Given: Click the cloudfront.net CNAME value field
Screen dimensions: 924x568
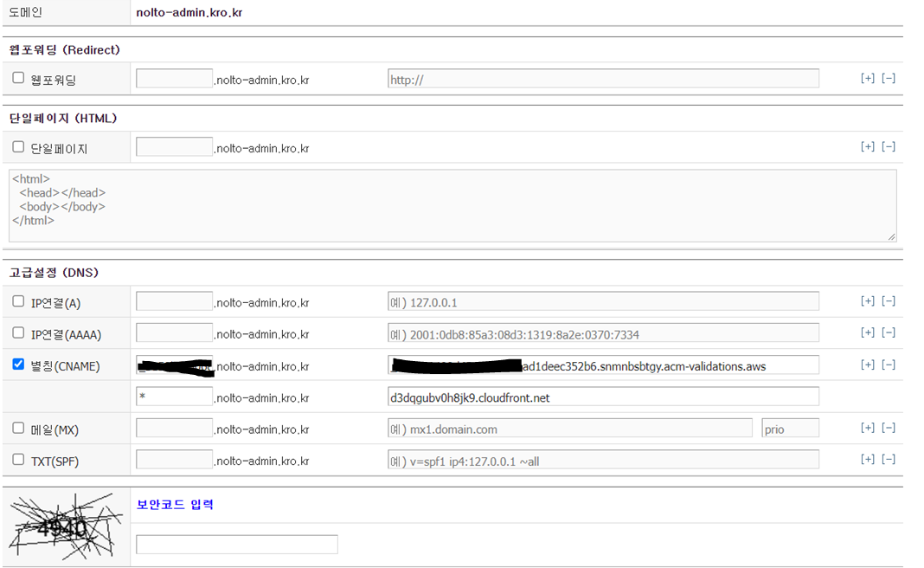Looking at the screenshot, I should [x=603, y=397].
